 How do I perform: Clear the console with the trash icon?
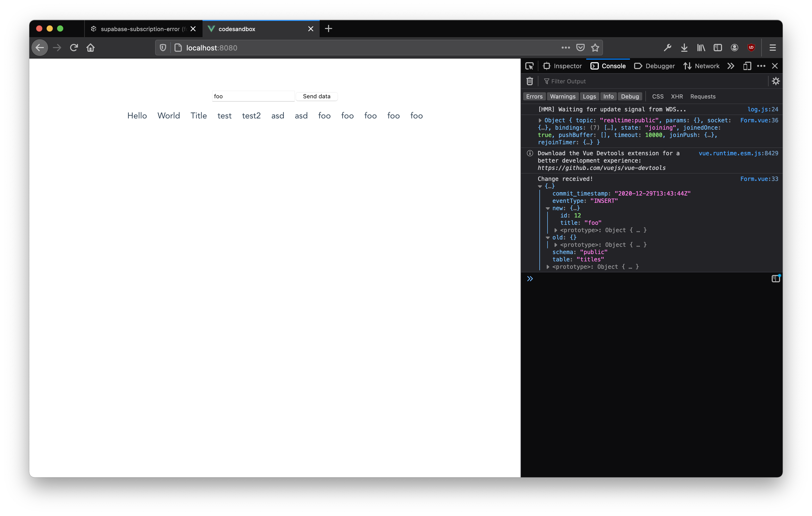529,81
